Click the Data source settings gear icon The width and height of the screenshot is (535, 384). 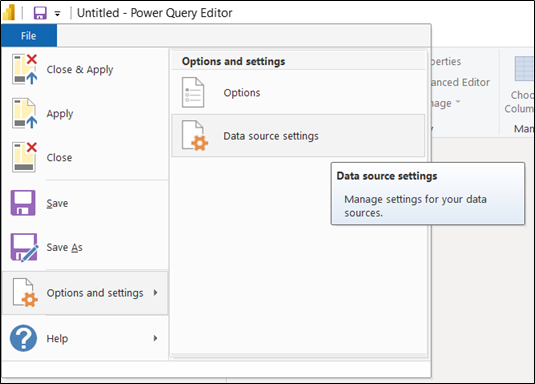[x=195, y=136]
